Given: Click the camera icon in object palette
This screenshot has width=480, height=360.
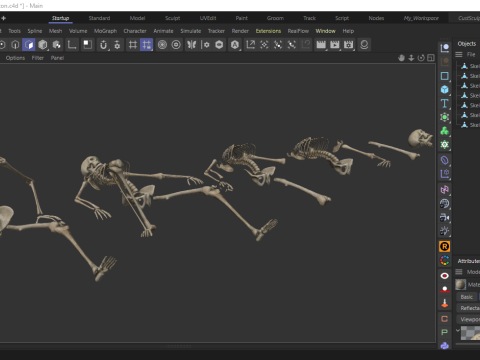Looking at the screenshot, I should point(445,217).
